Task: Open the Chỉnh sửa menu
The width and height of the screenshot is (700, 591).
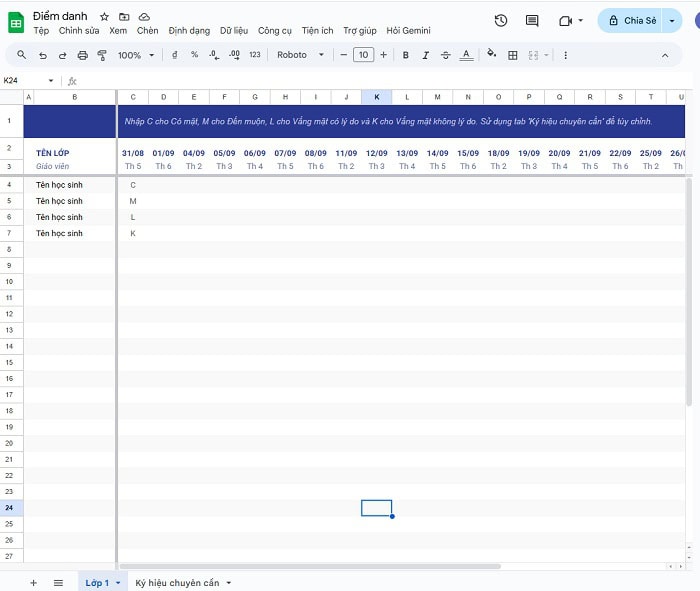Action: tap(79, 30)
